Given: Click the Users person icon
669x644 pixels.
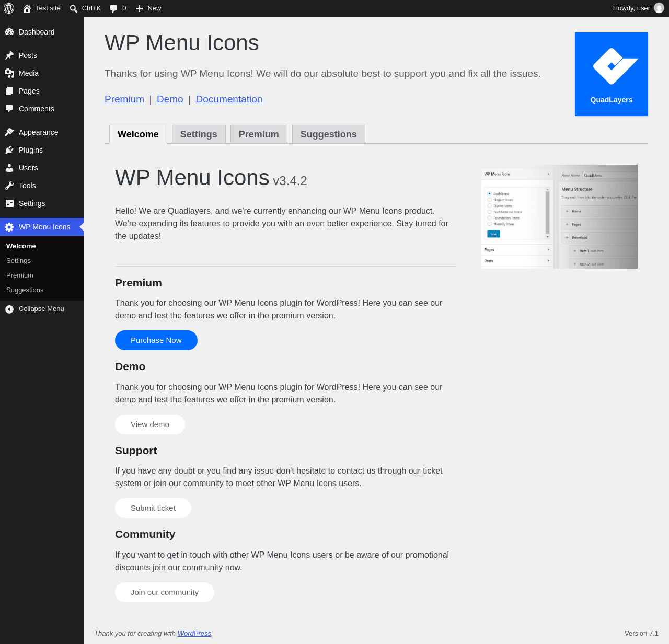Looking at the screenshot, I should point(9,168).
